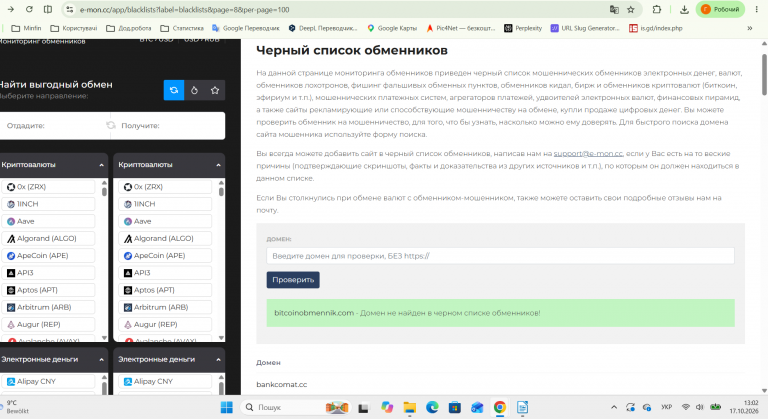
Task: Click the Получите field
Action: point(170,125)
